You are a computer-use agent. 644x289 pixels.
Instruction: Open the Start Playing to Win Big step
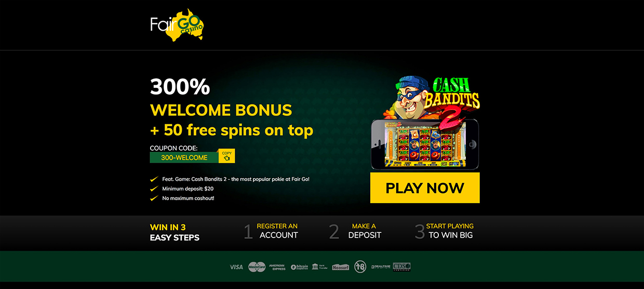[x=445, y=231]
